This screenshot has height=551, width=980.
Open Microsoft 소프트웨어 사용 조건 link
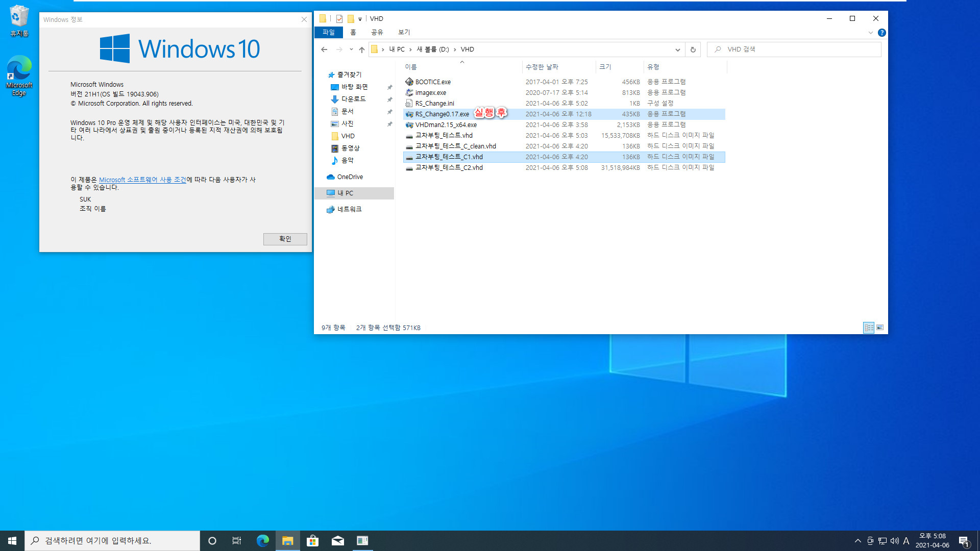[x=142, y=180]
